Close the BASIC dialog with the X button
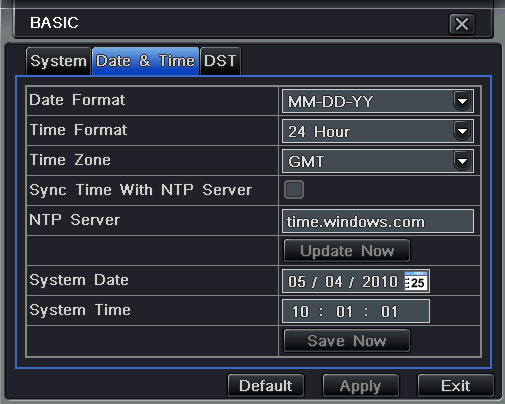The height and width of the screenshot is (404, 505). click(462, 24)
